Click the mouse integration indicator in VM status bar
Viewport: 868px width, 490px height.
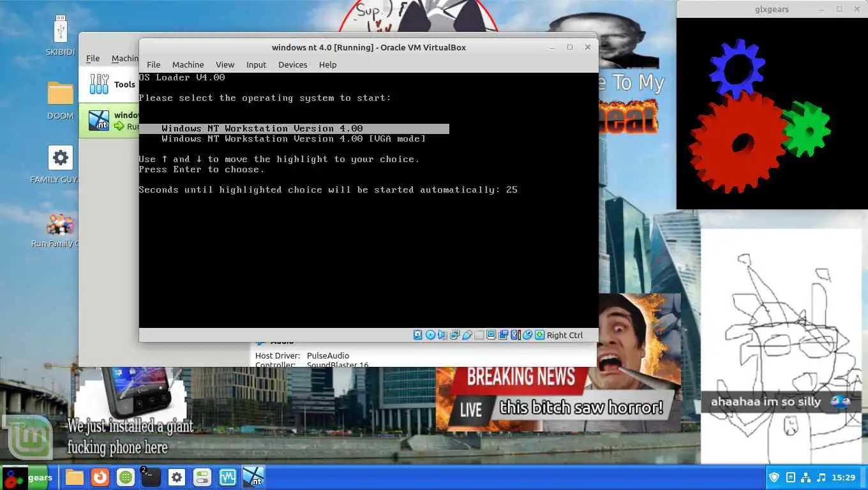click(527, 335)
